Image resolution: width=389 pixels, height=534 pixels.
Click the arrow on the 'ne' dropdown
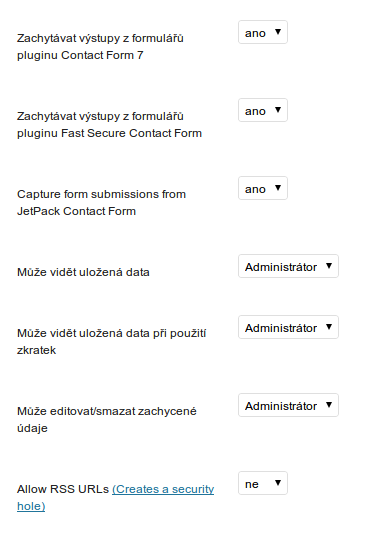(x=278, y=483)
